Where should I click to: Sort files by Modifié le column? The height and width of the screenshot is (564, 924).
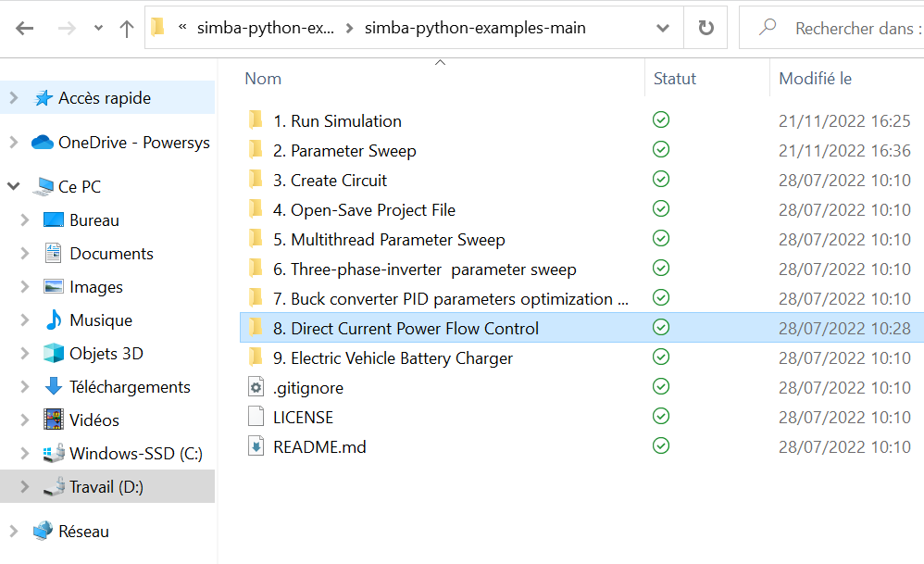[815, 79]
